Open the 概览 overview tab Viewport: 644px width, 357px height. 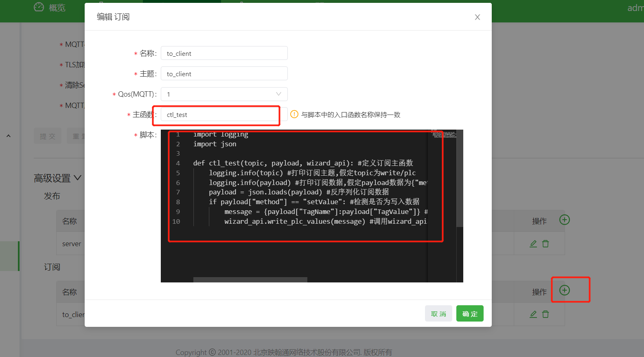click(x=50, y=8)
